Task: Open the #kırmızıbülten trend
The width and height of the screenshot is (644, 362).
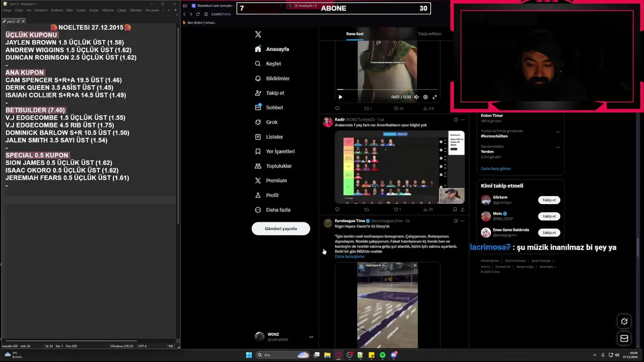Action: (x=494, y=136)
